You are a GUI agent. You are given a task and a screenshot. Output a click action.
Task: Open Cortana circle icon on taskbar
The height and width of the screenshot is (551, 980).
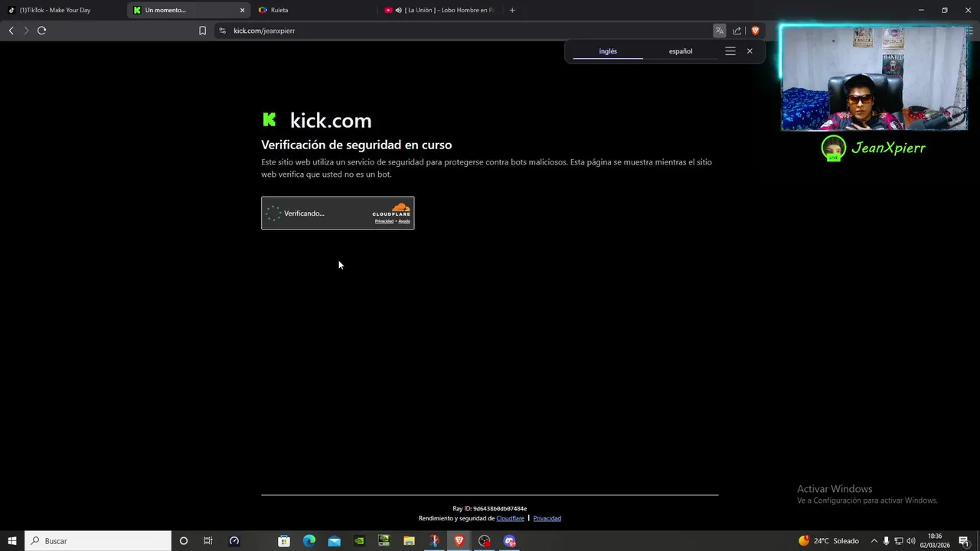click(183, 541)
